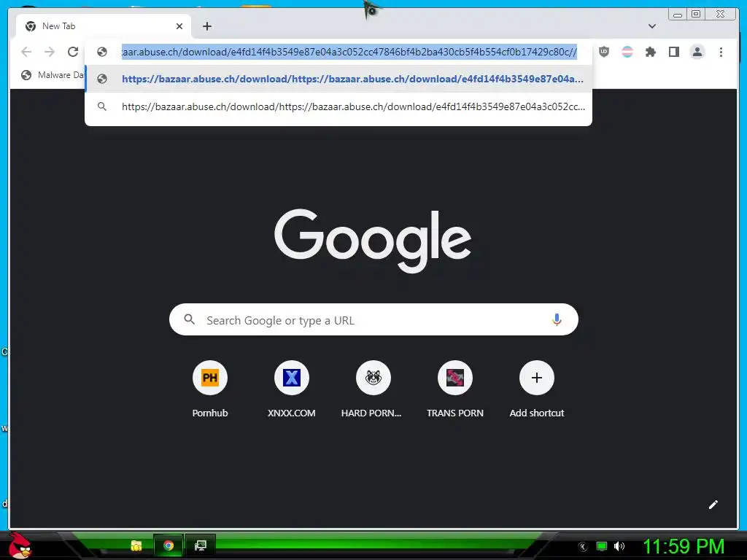This screenshot has width=747, height=560.
Task: Choose the bold bazaar.abuse.ch URL suggestion
Action: click(x=338, y=79)
